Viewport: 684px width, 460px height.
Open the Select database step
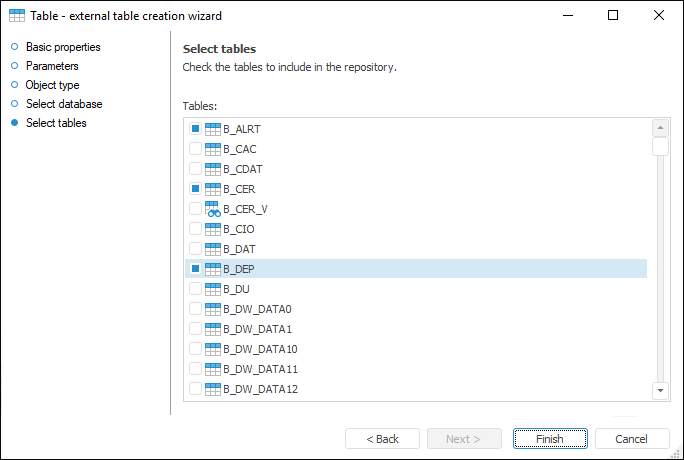(x=64, y=104)
